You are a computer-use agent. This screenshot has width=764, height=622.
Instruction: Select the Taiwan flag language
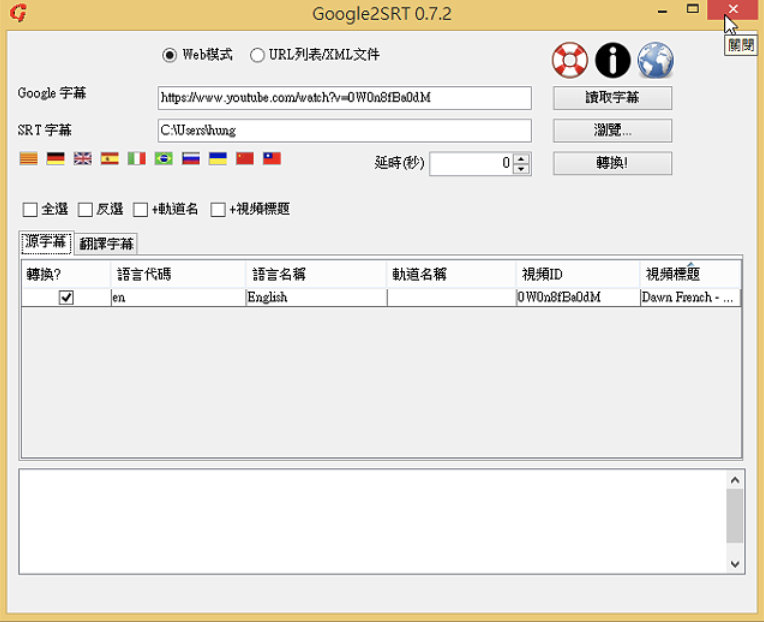(272, 158)
